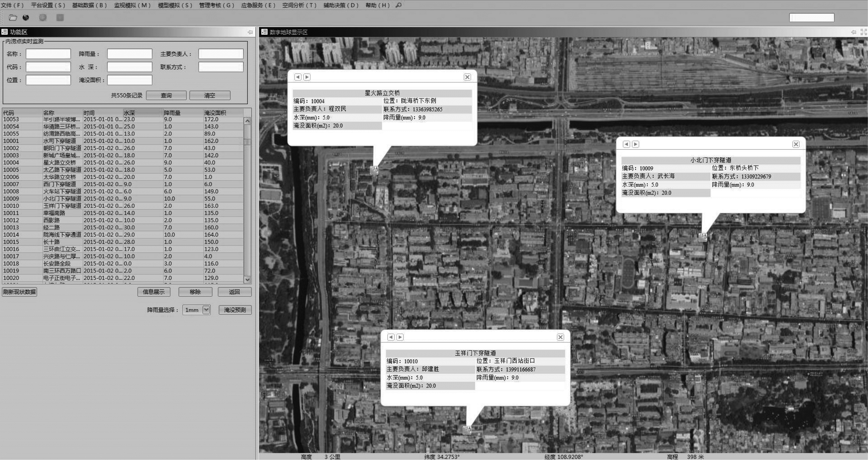Image resolution: width=868 pixels, height=460 pixels.
Task: Click the open folder toolbar icon
Action: (x=13, y=18)
